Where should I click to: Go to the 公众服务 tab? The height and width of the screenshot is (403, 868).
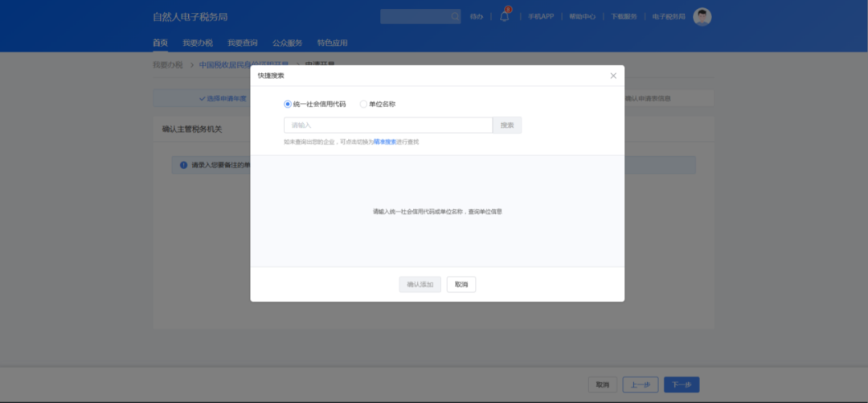[x=287, y=43]
